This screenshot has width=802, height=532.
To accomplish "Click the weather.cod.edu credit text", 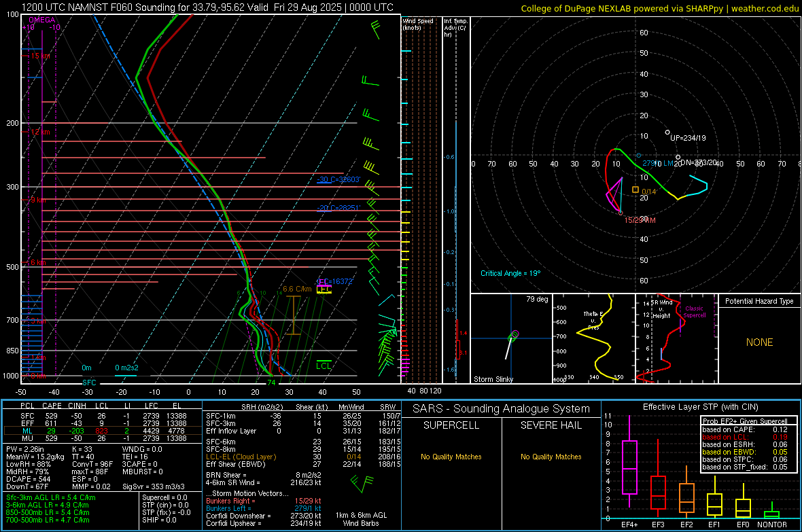I will pos(765,8).
